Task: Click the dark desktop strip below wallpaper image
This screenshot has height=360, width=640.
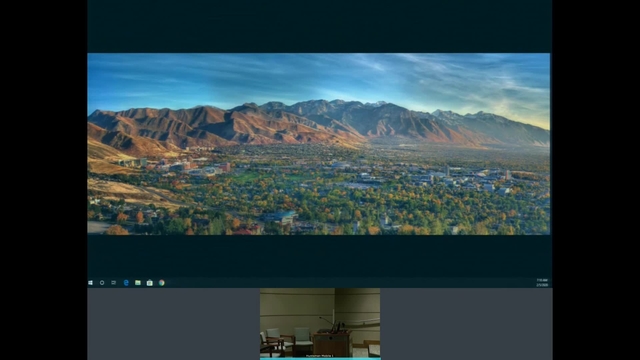Action: (320, 256)
